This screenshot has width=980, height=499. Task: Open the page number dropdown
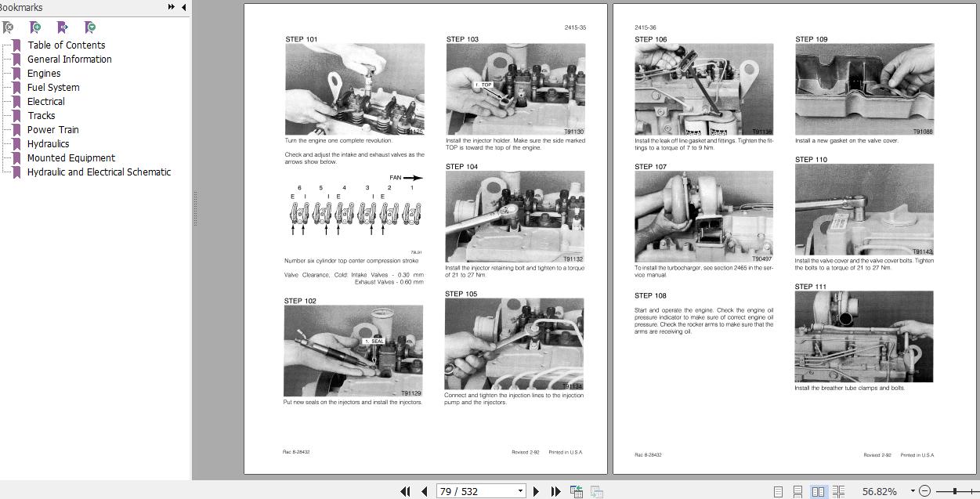point(520,490)
